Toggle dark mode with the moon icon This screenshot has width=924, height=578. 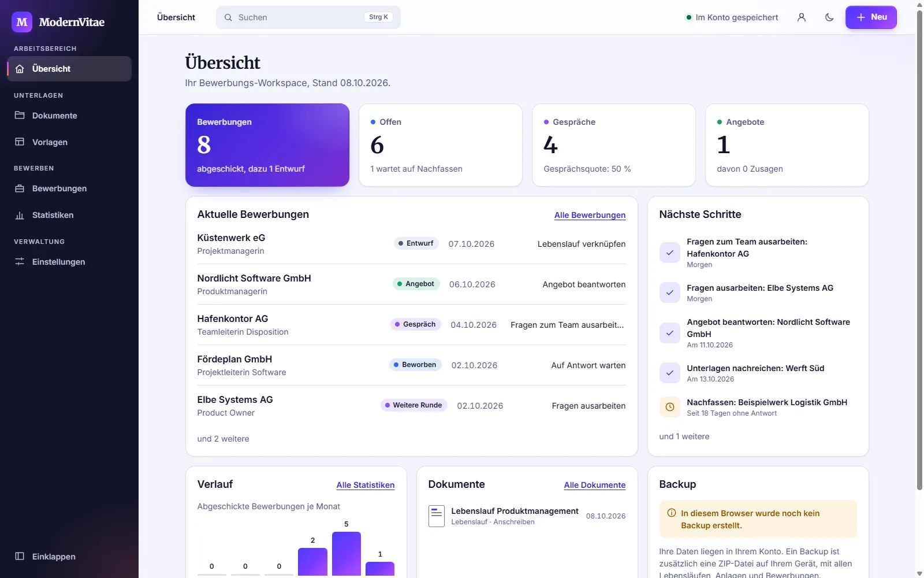click(x=829, y=17)
